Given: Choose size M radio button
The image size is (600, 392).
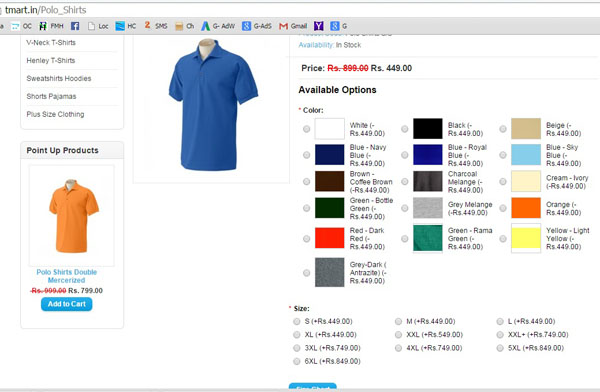Looking at the screenshot, I should (398, 321).
